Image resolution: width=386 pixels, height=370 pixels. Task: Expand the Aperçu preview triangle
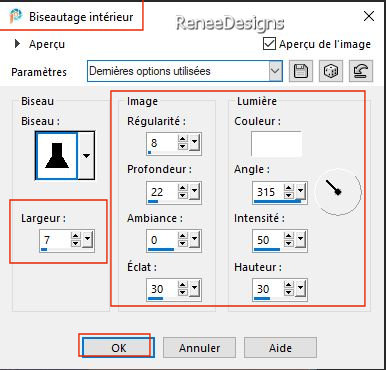(x=17, y=44)
